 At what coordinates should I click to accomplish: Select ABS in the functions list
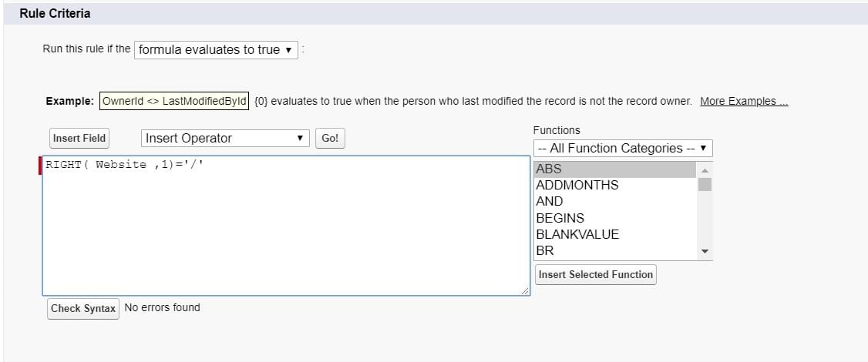coord(615,169)
